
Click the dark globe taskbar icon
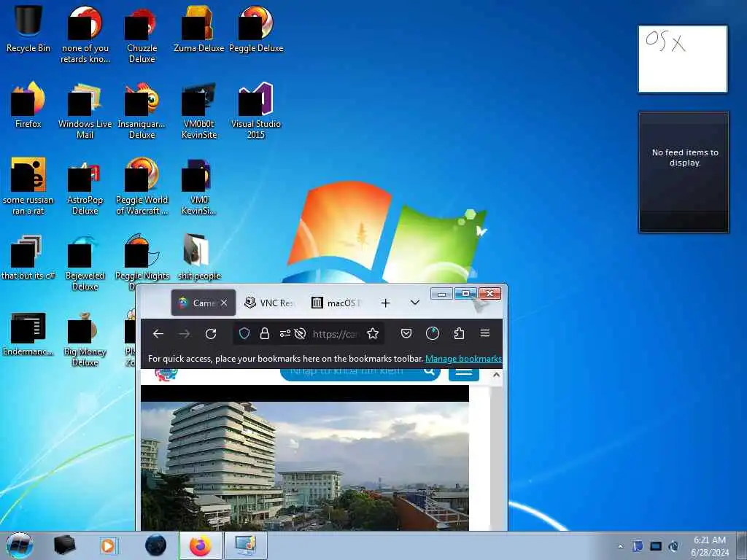pos(155,545)
